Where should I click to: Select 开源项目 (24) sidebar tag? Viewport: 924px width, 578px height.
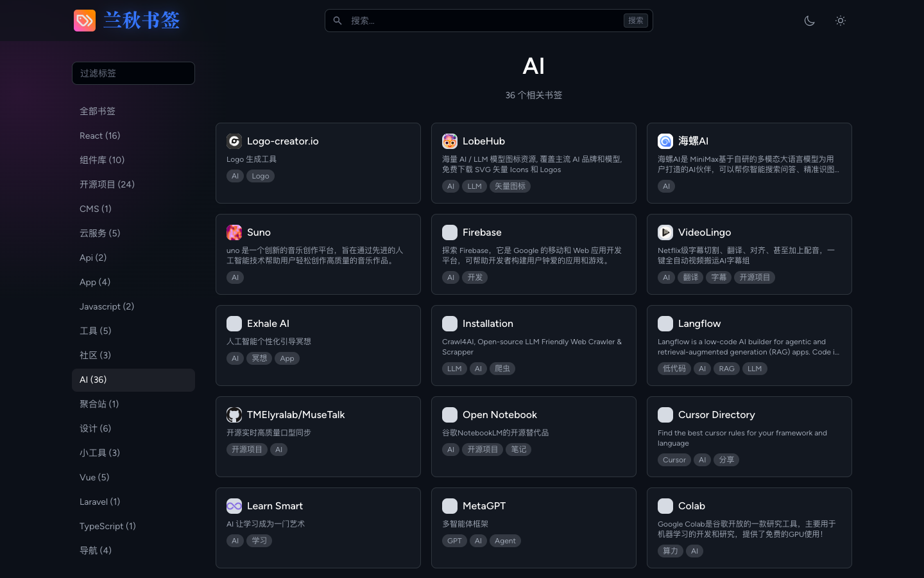tap(133, 184)
